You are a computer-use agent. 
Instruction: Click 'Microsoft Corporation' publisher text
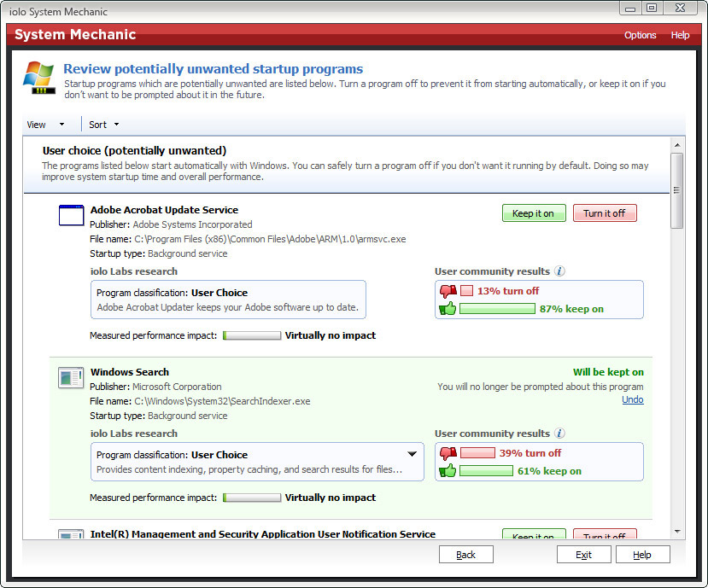click(x=177, y=387)
